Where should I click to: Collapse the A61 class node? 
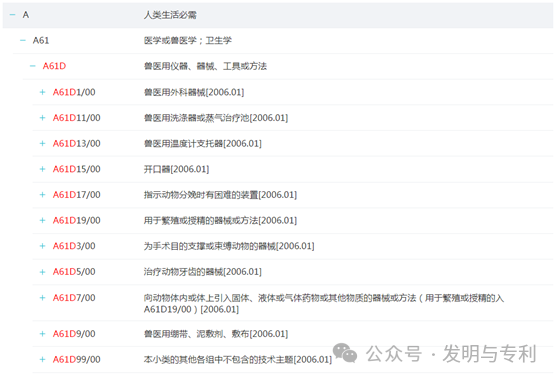pos(23,41)
